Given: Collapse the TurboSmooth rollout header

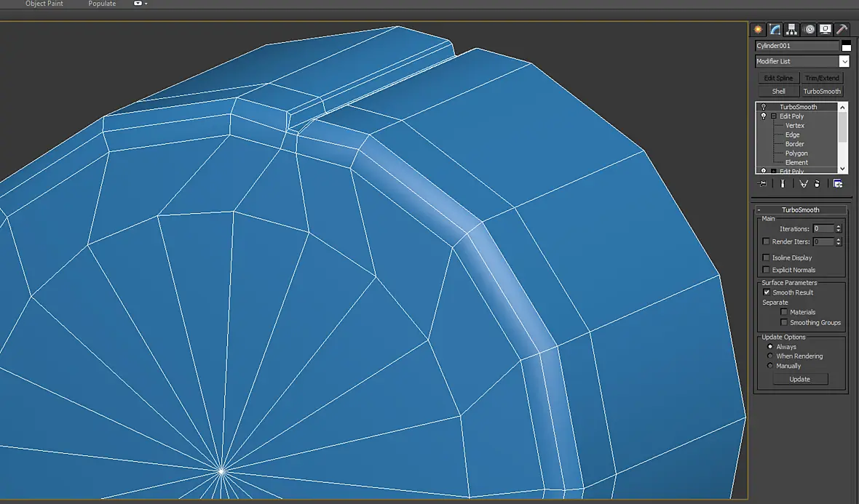Looking at the screenshot, I should [800, 209].
